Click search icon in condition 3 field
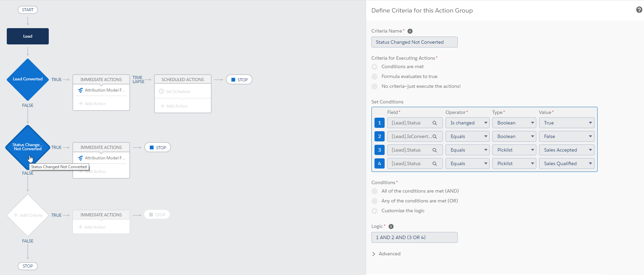This screenshot has width=644, height=275. (x=435, y=150)
